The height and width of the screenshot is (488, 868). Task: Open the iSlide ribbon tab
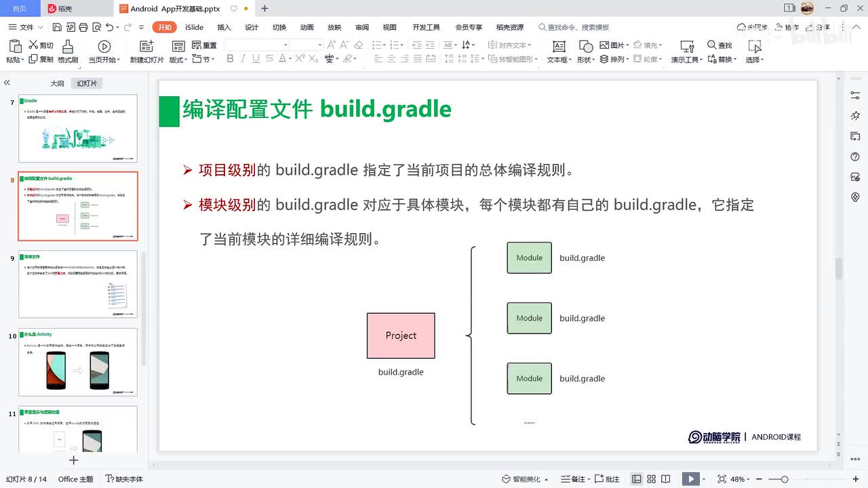[194, 27]
